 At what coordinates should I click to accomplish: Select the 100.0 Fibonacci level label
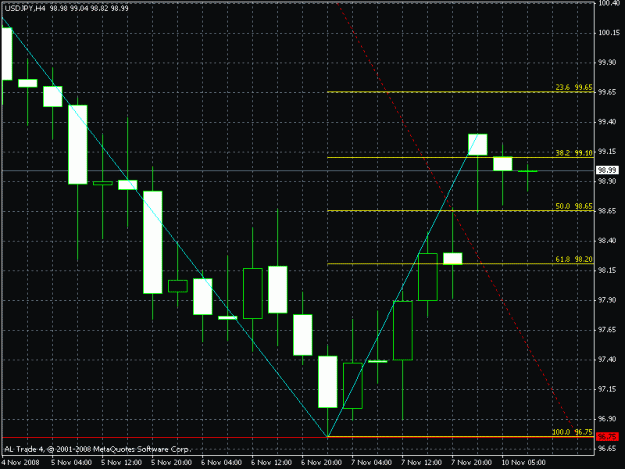coord(572,432)
